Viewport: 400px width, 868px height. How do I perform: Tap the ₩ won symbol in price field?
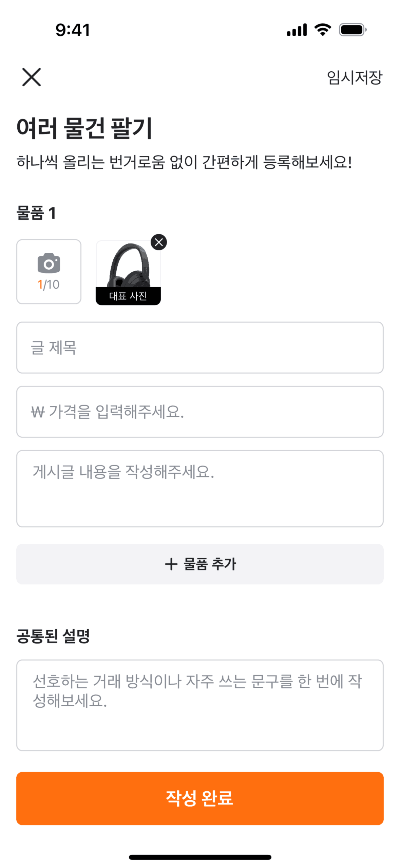click(38, 412)
